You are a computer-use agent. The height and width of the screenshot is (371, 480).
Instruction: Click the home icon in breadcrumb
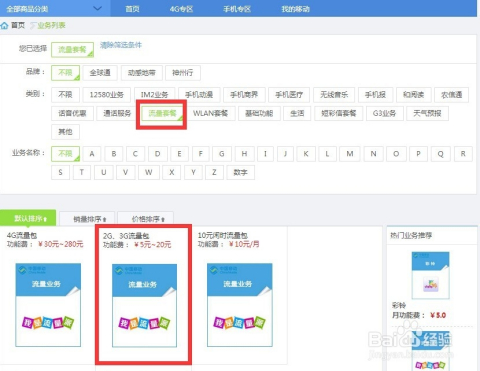[x=4, y=25]
